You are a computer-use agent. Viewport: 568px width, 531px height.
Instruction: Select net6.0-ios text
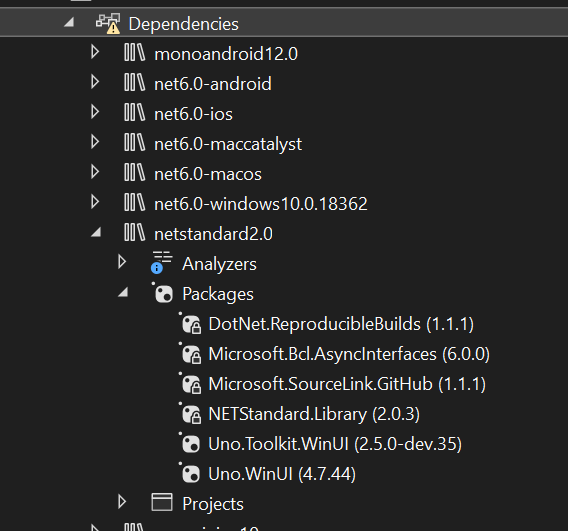click(x=193, y=114)
